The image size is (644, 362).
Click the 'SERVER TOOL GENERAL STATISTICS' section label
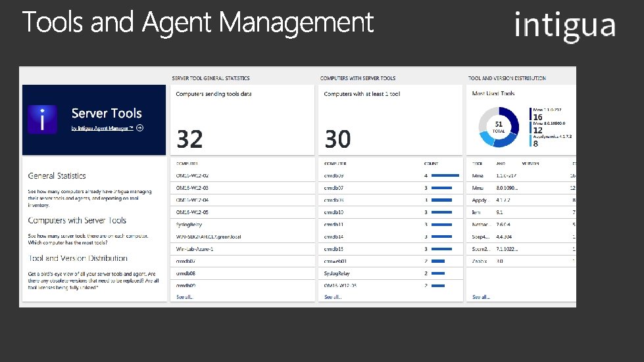(x=211, y=78)
